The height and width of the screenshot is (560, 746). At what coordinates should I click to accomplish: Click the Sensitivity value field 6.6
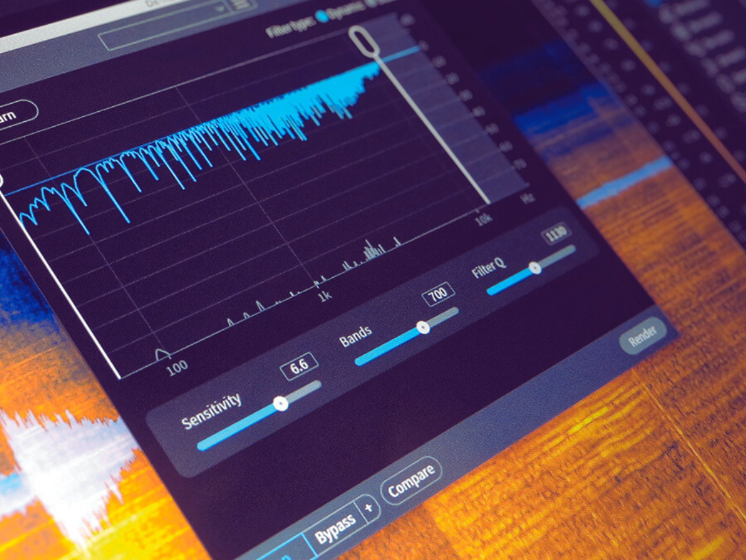point(299,366)
